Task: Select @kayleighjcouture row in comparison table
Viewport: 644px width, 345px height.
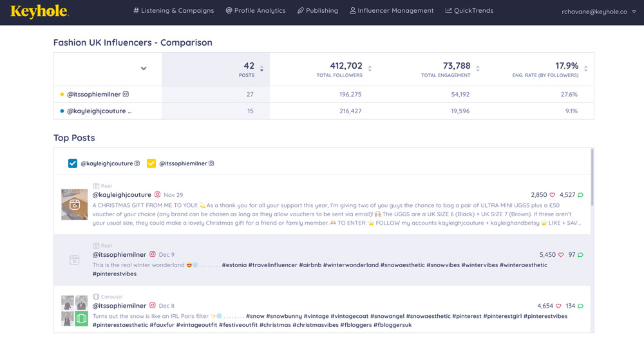Action: tap(324, 111)
